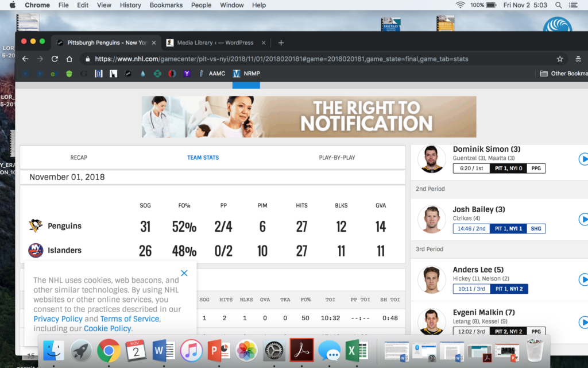Open the Photos app in the dock
Image resolution: width=588 pixels, height=368 pixels.
click(247, 350)
